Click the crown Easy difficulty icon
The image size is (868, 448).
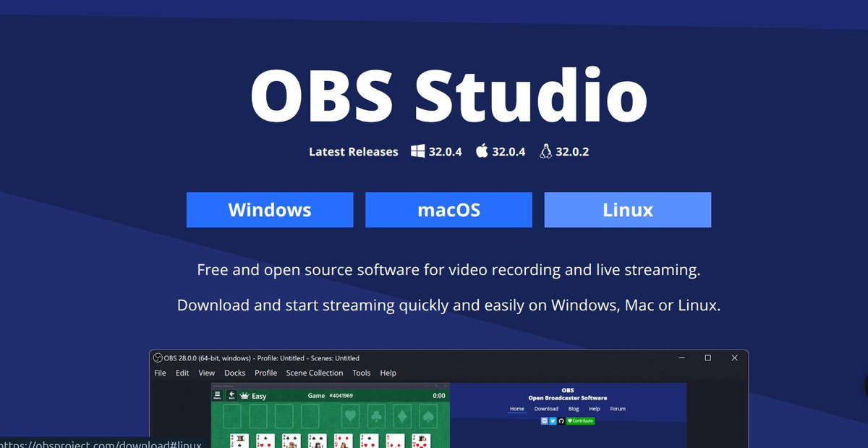click(244, 396)
